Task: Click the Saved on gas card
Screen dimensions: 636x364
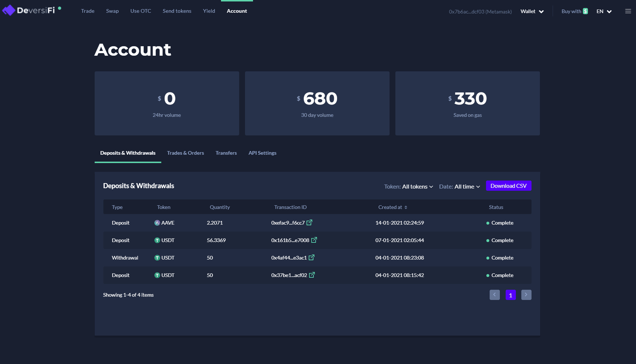Action: 467,103
